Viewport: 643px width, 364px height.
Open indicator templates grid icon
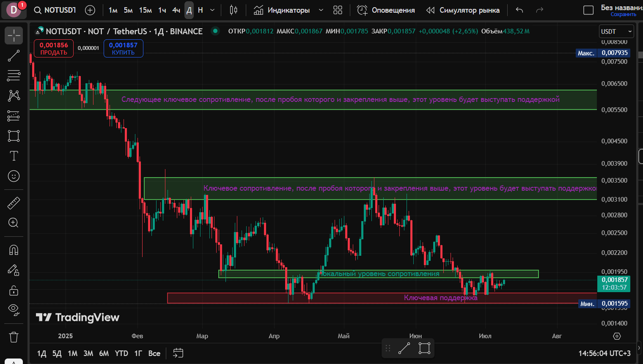pyautogui.click(x=338, y=10)
